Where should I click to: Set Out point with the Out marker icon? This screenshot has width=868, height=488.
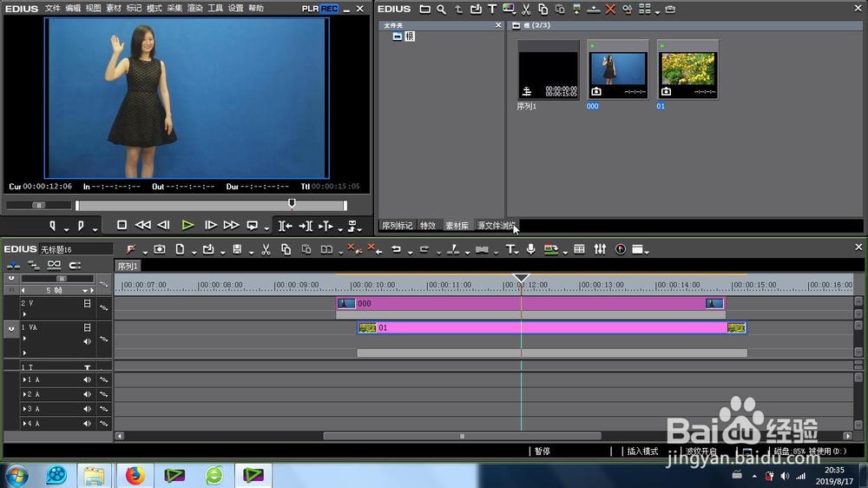pyautogui.click(x=81, y=226)
